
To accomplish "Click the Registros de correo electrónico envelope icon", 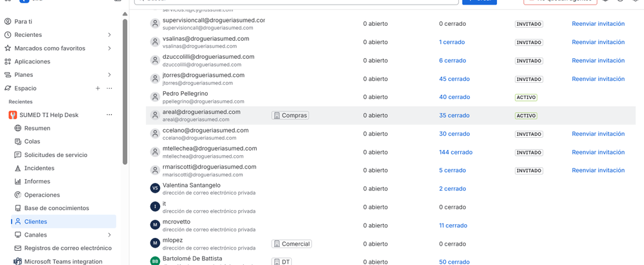I will point(17,248).
